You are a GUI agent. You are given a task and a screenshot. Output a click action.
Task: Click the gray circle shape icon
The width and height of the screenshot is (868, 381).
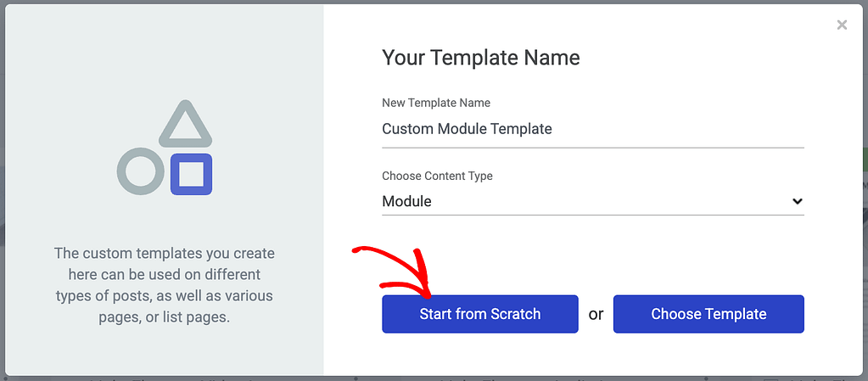tap(140, 171)
